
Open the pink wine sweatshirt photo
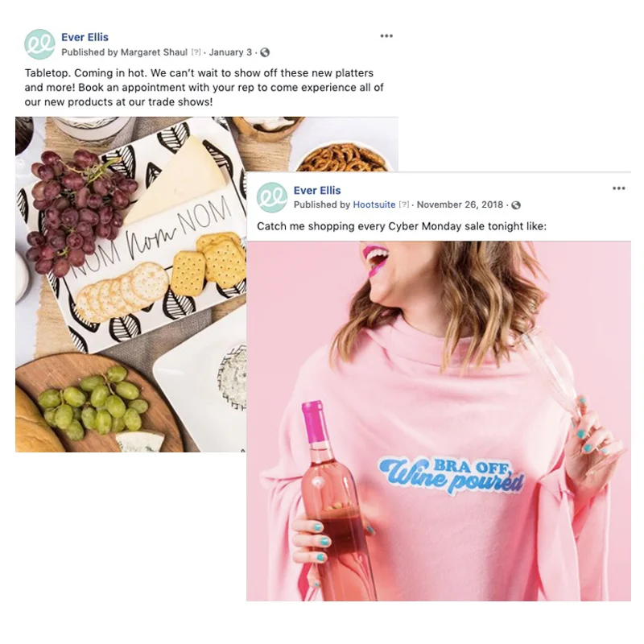439,421
